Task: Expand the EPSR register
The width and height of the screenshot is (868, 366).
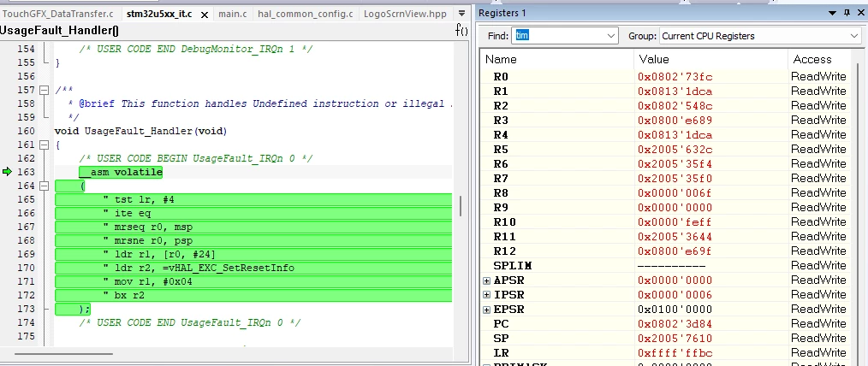Action: [x=486, y=309]
